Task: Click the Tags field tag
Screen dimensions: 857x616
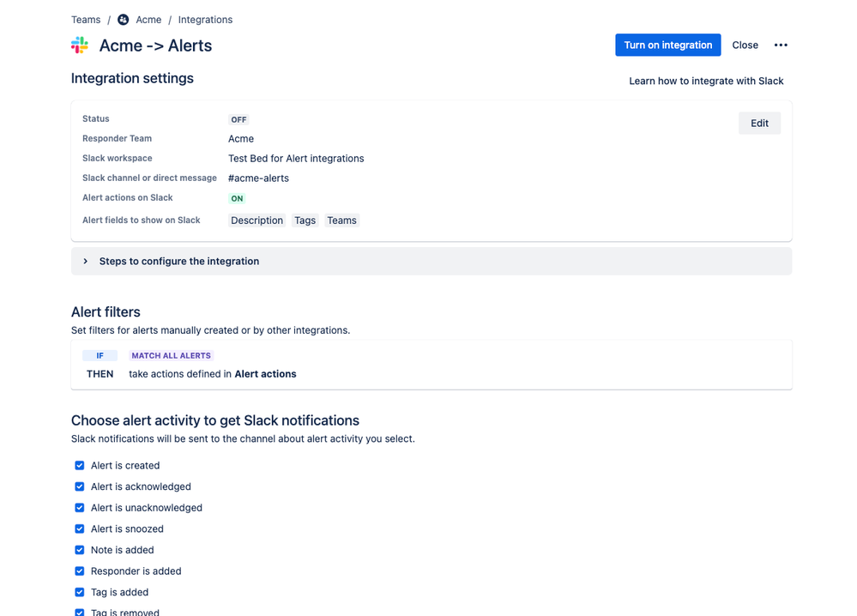Action: click(305, 220)
